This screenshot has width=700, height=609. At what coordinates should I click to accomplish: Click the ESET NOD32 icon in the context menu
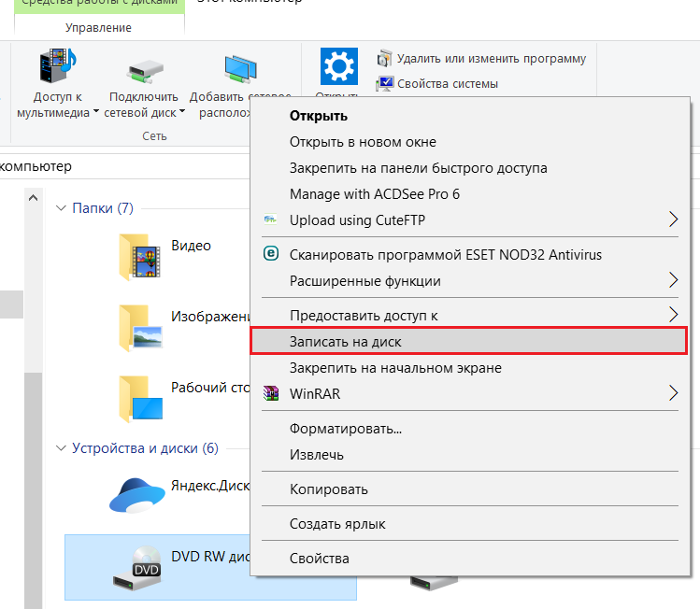tap(271, 253)
